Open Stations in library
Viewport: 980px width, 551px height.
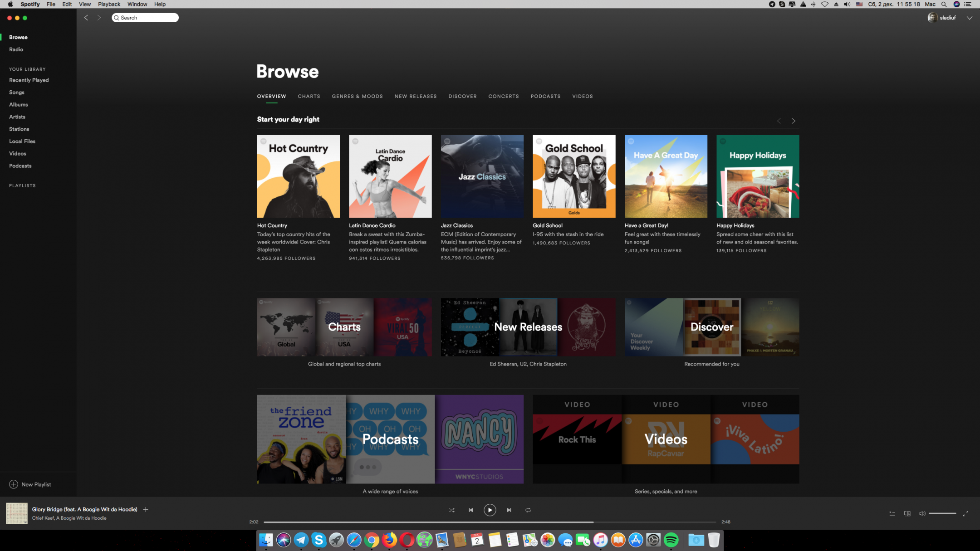tap(19, 129)
